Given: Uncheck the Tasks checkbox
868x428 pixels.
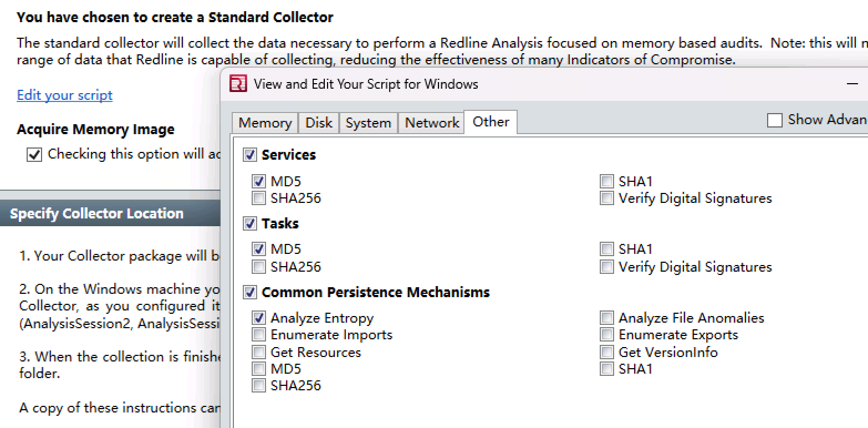Looking at the screenshot, I should point(251,223).
